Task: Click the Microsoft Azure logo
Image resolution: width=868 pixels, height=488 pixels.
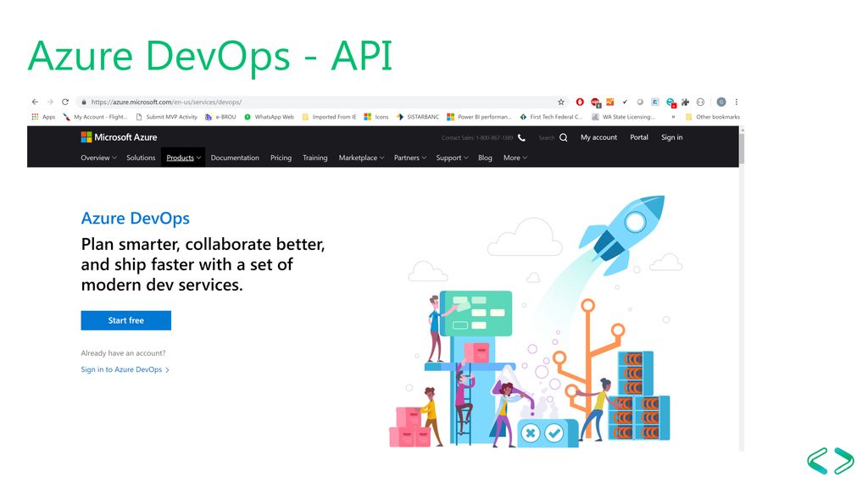Action: click(119, 137)
